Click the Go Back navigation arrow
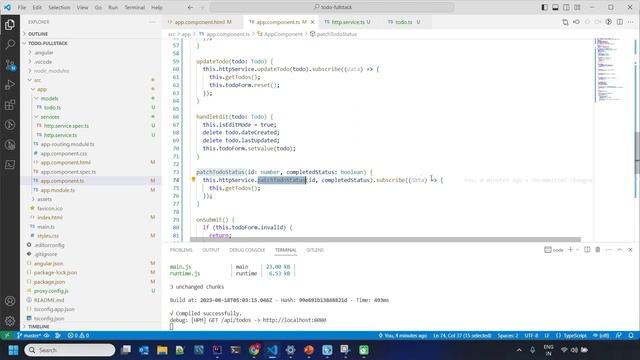This screenshot has width=640, height=360. coord(190,7)
